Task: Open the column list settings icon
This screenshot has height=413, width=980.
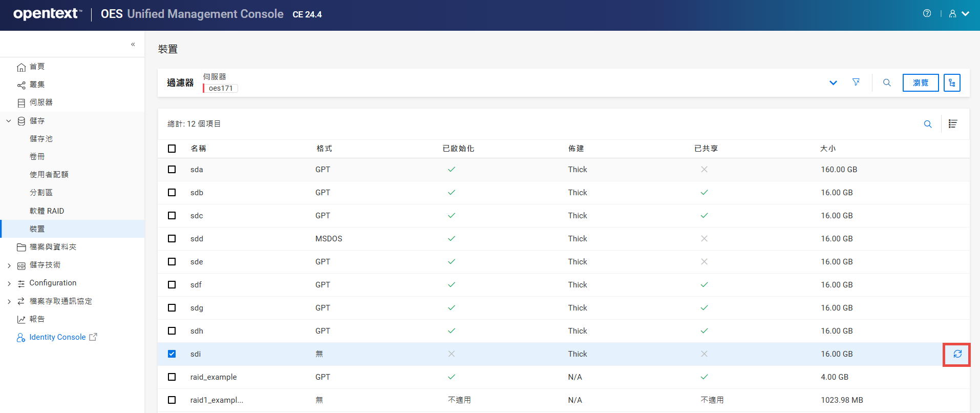Action: tap(952, 124)
